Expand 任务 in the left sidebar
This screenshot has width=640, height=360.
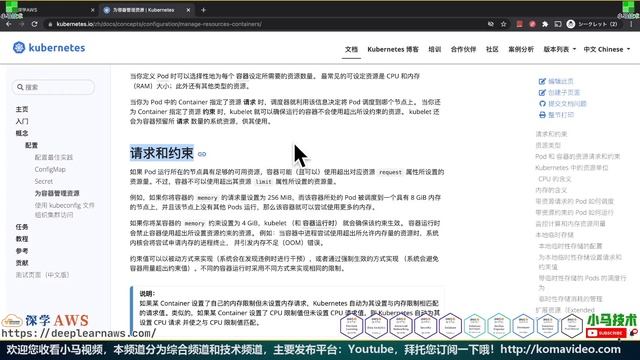click(22, 227)
